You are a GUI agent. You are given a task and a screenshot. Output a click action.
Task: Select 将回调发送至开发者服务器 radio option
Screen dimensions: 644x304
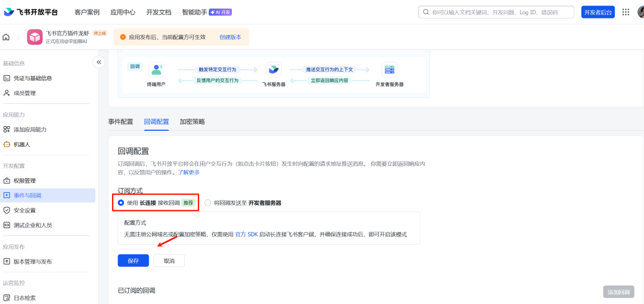[208, 202]
